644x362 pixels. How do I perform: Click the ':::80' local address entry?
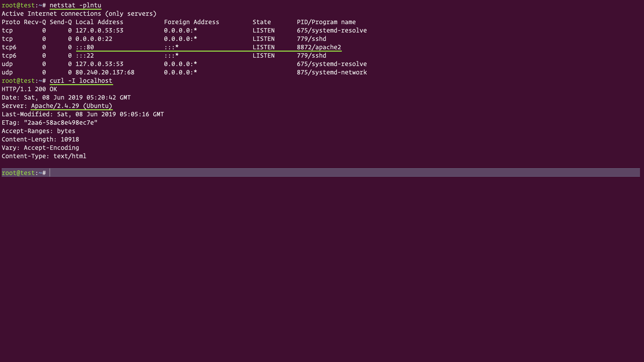pyautogui.click(x=85, y=47)
